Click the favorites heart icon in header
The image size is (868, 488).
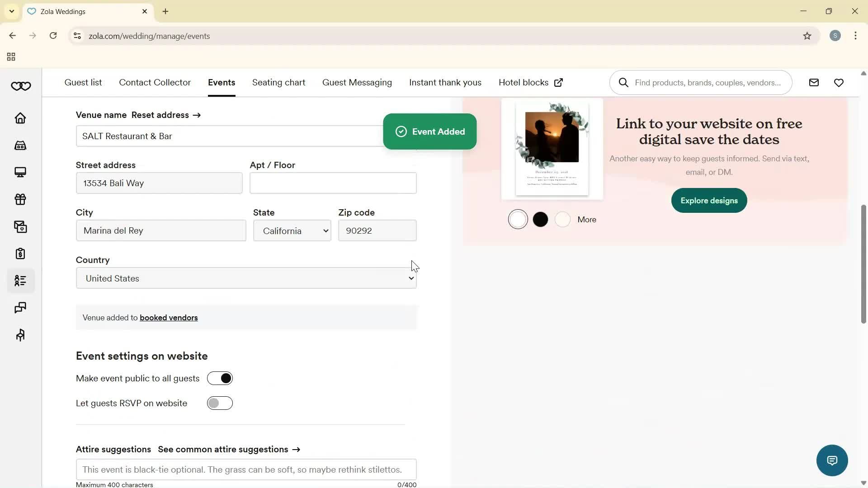[x=839, y=82]
